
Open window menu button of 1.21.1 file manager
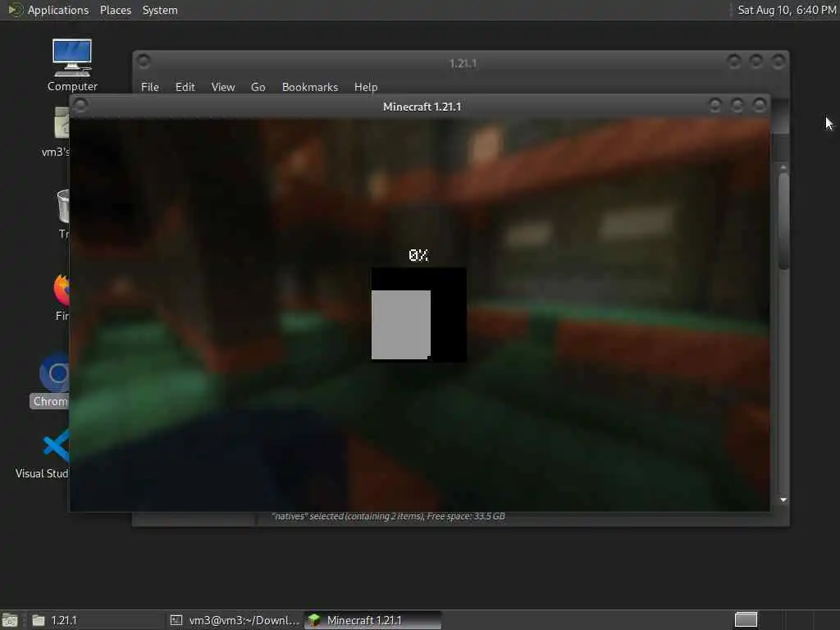[143, 62]
